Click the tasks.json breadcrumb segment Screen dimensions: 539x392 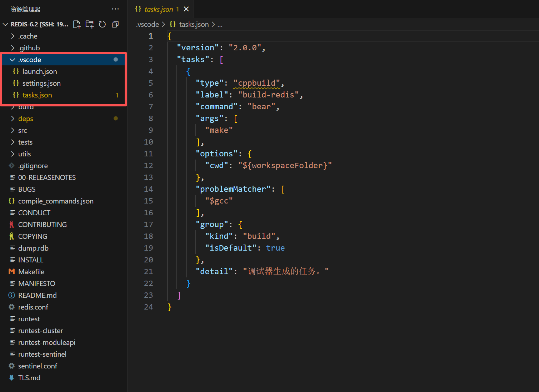pos(194,24)
